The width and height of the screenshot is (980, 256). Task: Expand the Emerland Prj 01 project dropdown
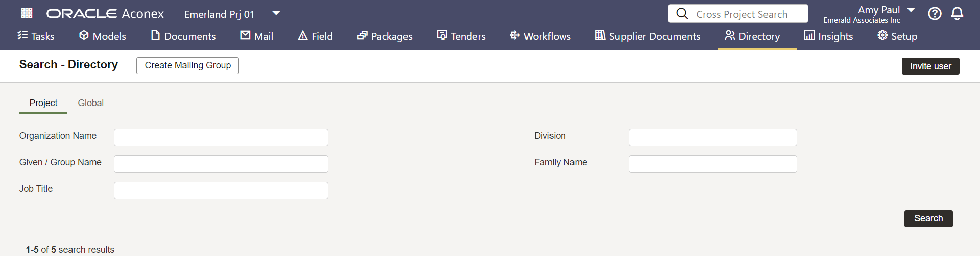pos(276,14)
